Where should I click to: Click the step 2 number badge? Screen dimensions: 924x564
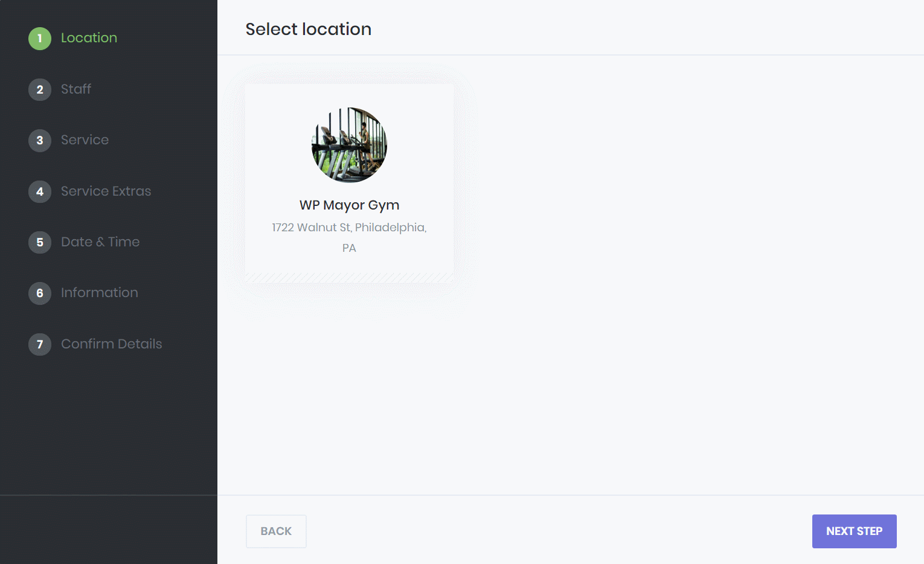click(x=40, y=89)
